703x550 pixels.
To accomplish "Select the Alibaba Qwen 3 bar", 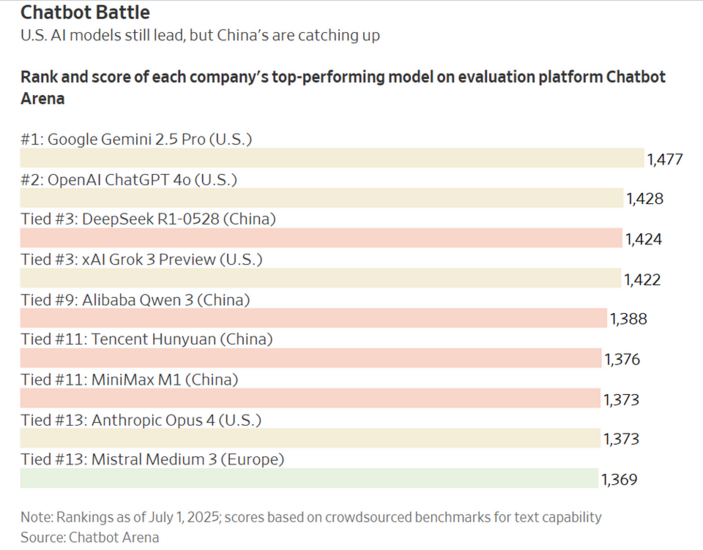I will point(314,318).
